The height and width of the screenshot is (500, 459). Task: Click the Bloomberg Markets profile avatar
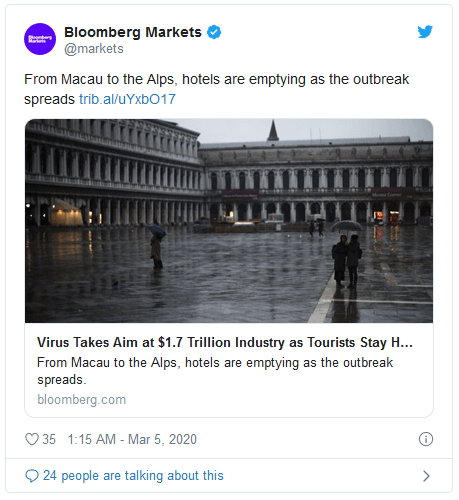point(40,39)
